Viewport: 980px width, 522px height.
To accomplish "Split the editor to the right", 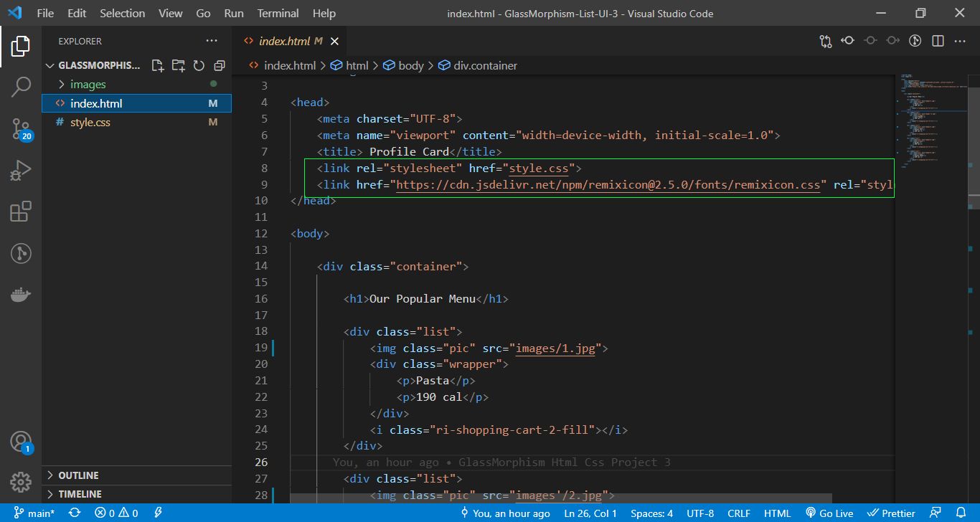I will [938, 41].
